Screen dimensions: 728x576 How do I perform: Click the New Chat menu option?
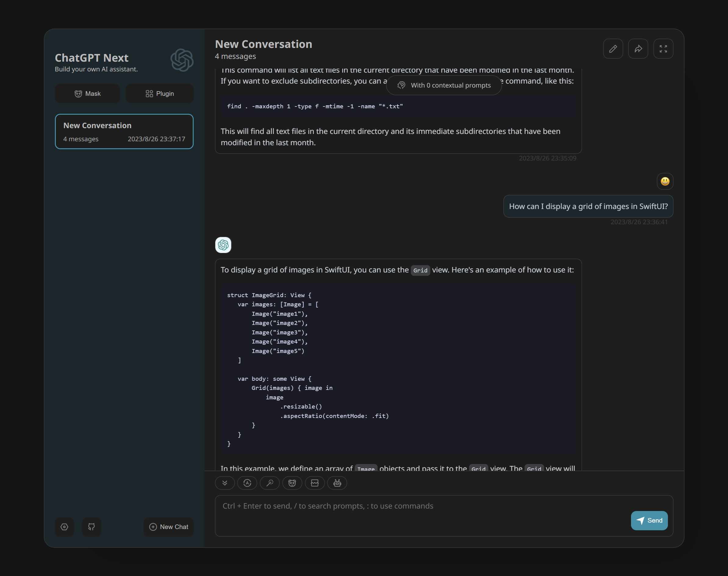point(170,527)
